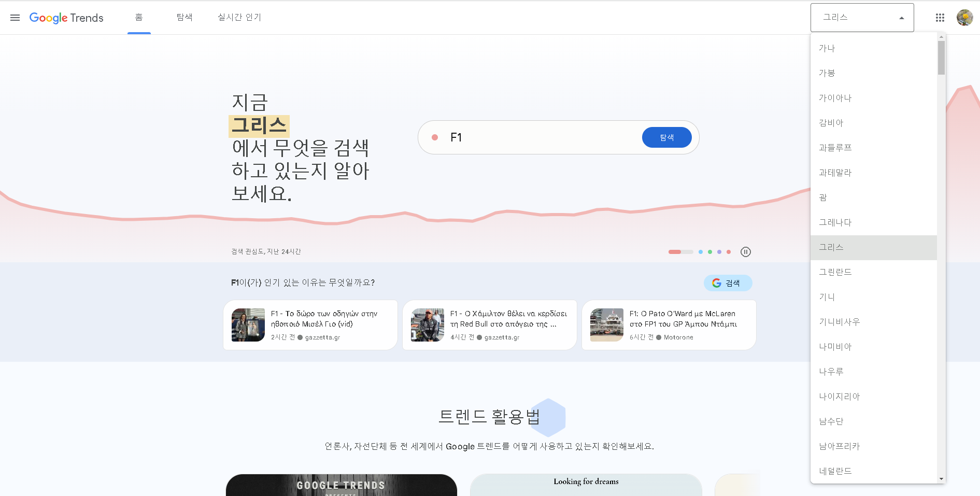Open the gazzetta.gr article about Μισέλ Γιο
This screenshot has height=496, width=980.
pyautogui.click(x=310, y=325)
